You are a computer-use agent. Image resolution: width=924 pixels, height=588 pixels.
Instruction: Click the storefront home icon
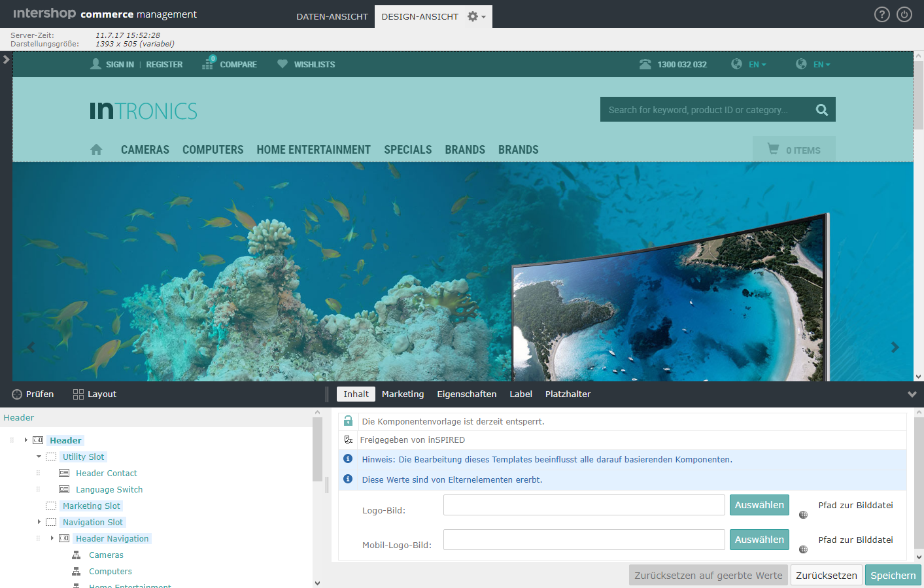click(96, 150)
